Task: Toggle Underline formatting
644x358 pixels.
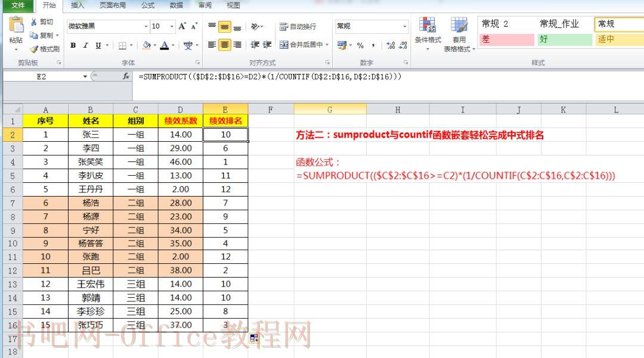Action: tap(98, 45)
